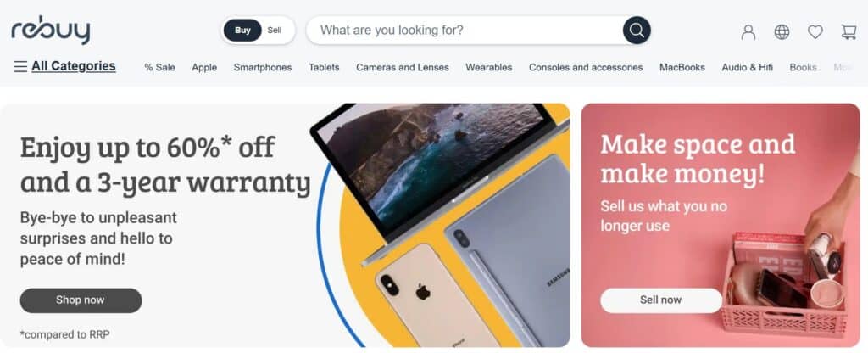
Task: Click the Shop now button
Action: point(81,300)
